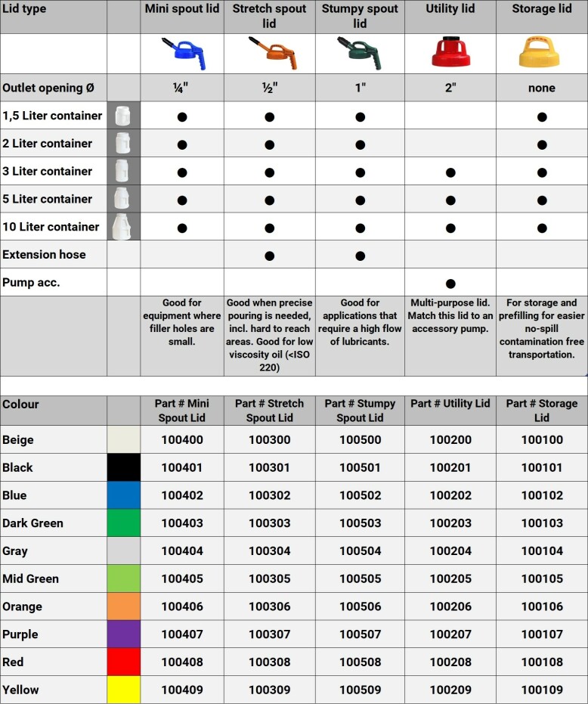Click the Part # Stretch Spout Lid header
The image size is (588, 704).
point(269,411)
